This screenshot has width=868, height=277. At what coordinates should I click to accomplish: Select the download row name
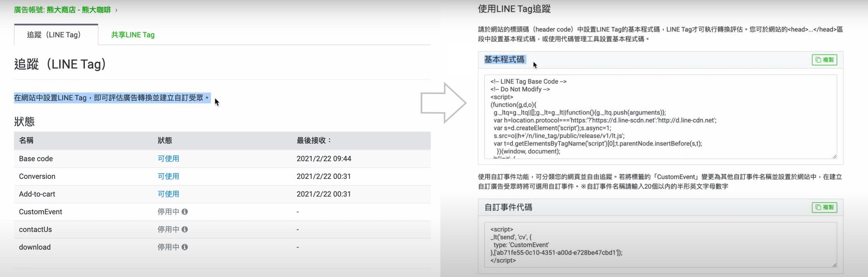click(x=35, y=247)
